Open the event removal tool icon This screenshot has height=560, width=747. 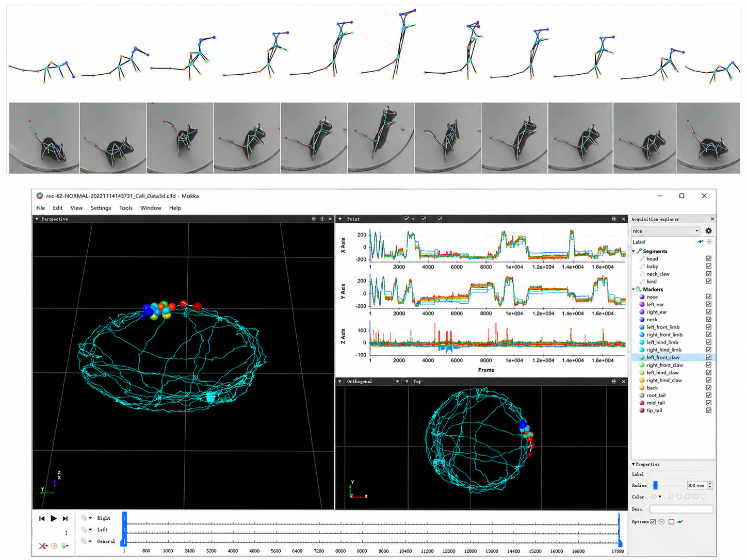43,546
